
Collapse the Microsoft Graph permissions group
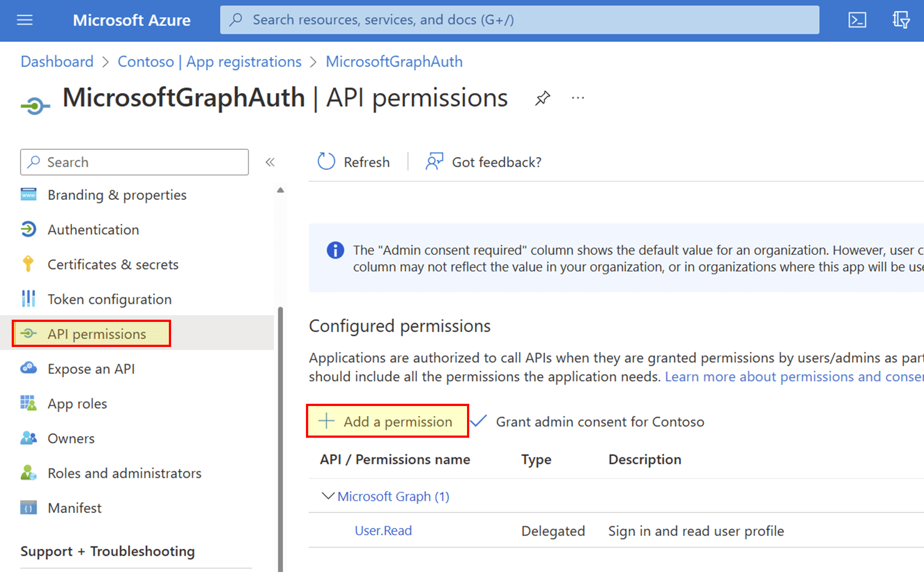tap(328, 496)
